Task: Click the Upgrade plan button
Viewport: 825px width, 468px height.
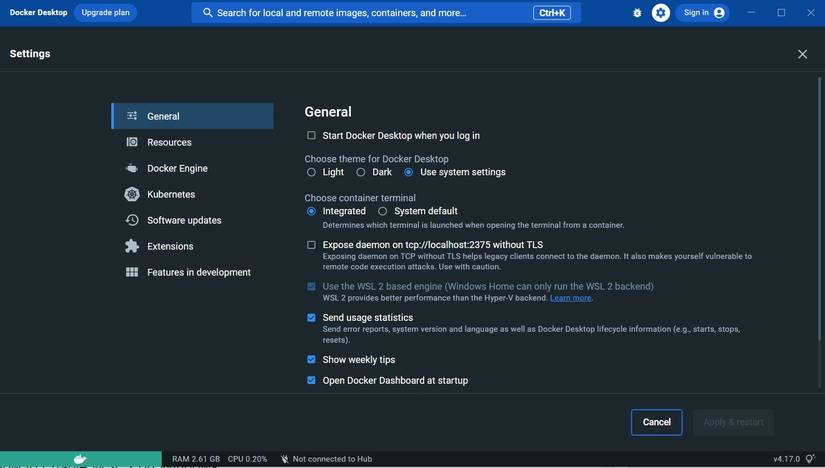Action: point(105,13)
